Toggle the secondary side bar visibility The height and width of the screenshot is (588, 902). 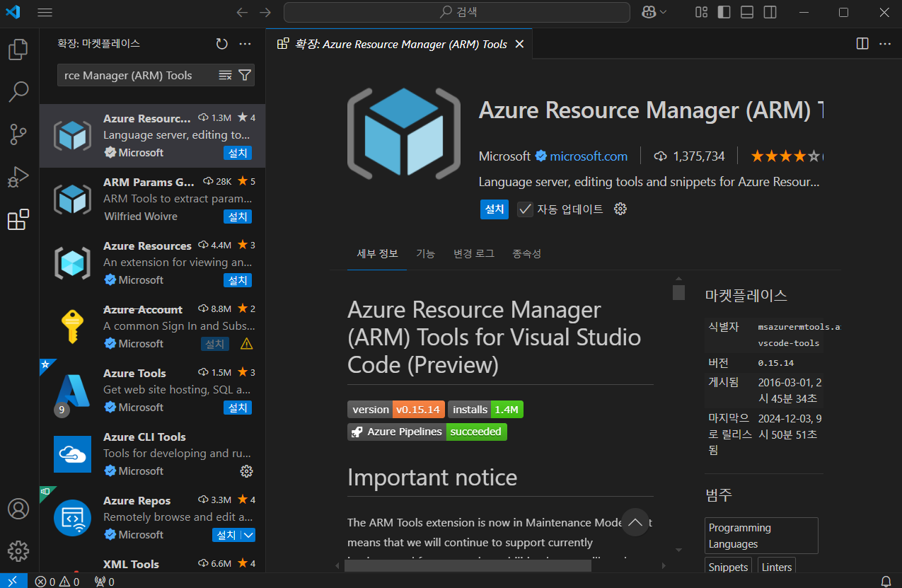[770, 12]
